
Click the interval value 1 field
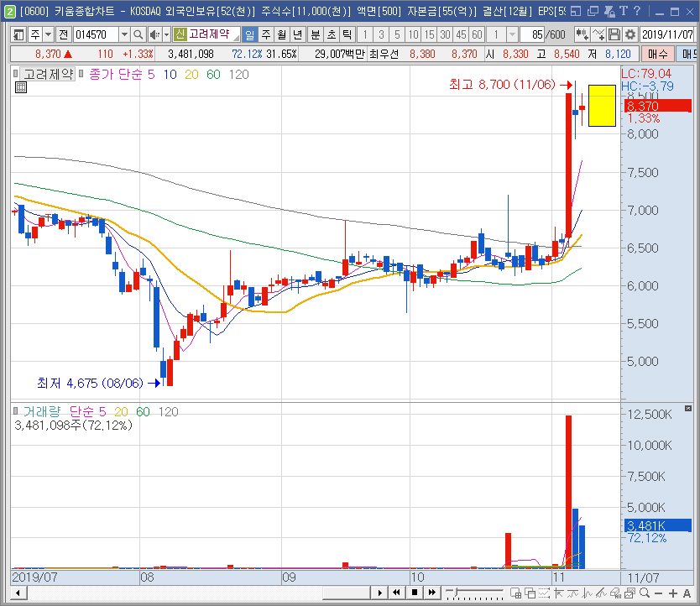[496, 34]
